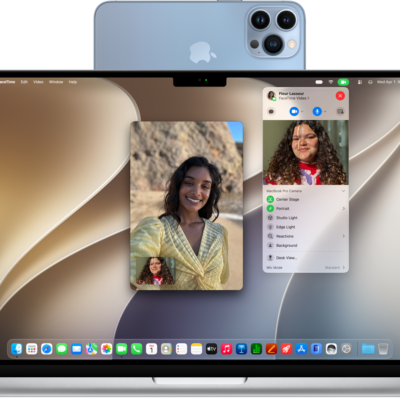
Task: Open Maps from the Dock
Action: (x=92, y=349)
